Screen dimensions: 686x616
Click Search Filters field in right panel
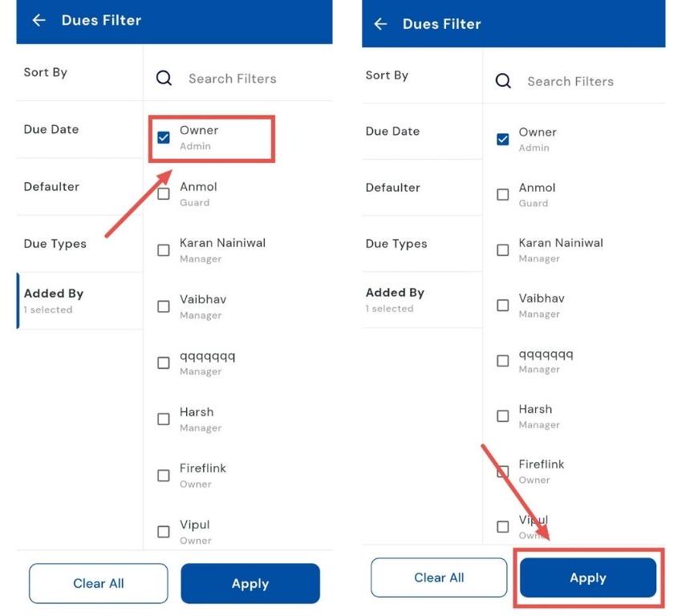[570, 81]
